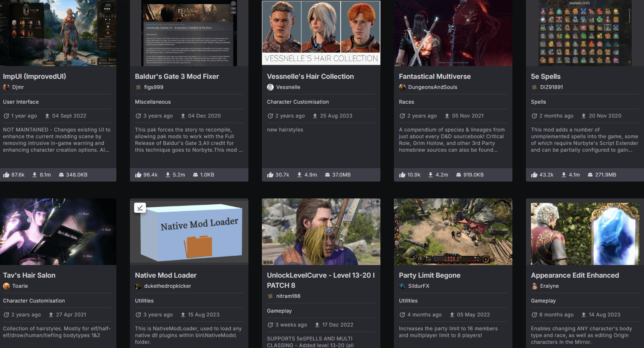This screenshot has width=644, height=348.
Task: Click the file size icon beside 348.0KB
Action: pos(61,174)
